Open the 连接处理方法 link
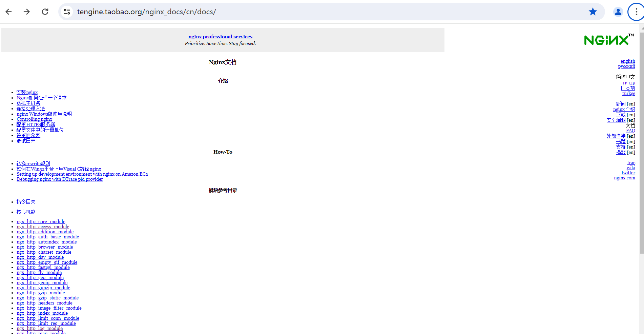The width and height of the screenshot is (644, 334). [31, 109]
